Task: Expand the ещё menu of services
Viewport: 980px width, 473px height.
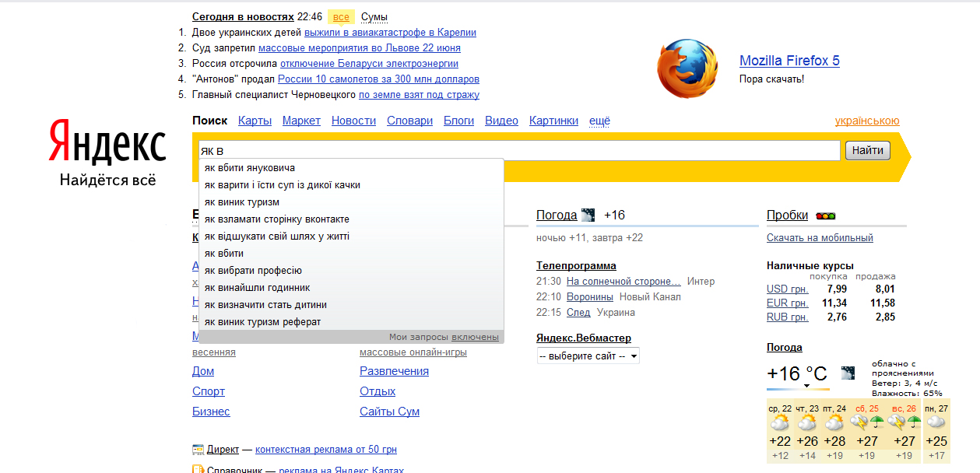Action: (599, 121)
